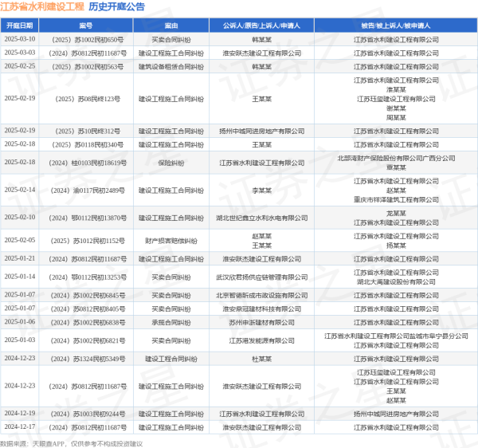Click the 历史开庭公告 title text

click(x=117, y=6)
